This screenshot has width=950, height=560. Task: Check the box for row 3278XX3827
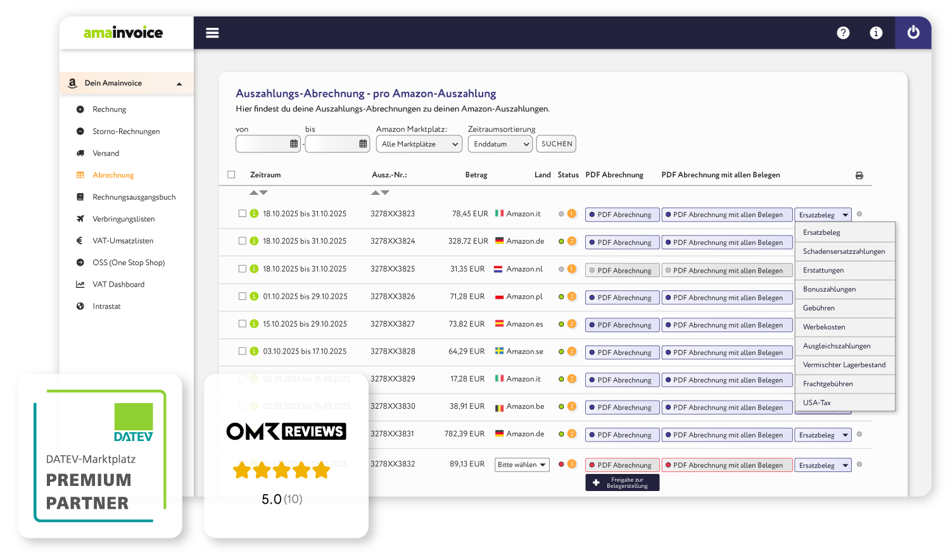(x=242, y=324)
